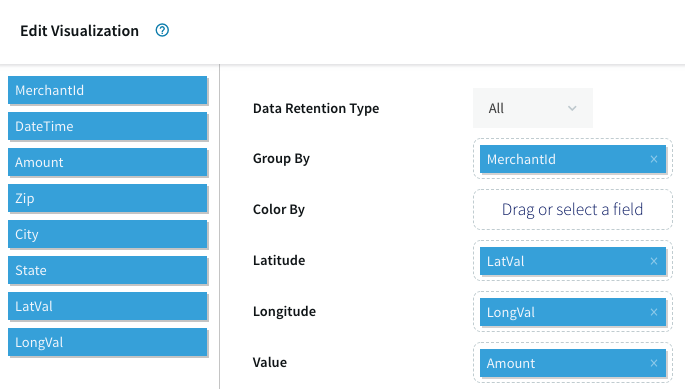Click the Color By drop zone

573,209
